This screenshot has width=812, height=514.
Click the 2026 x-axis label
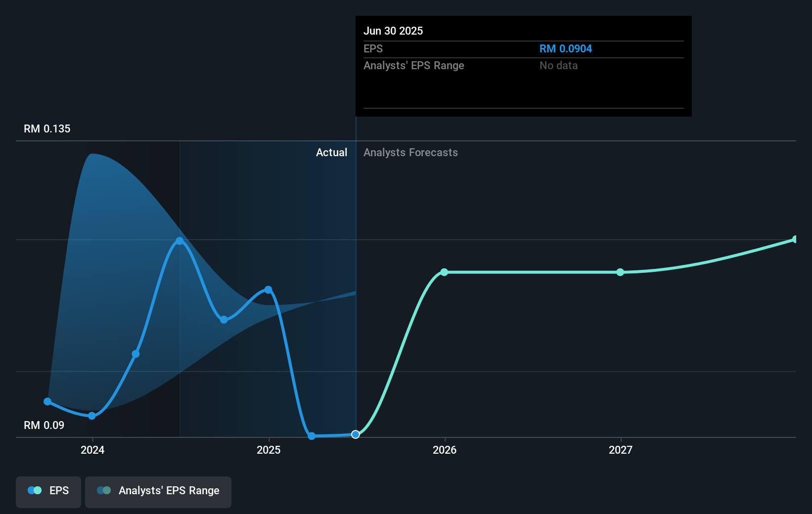(x=445, y=450)
